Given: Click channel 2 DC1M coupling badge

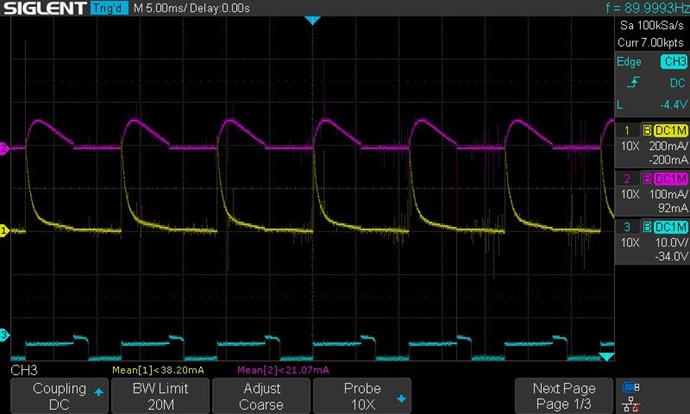Looking at the screenshot, I should 671,179.
